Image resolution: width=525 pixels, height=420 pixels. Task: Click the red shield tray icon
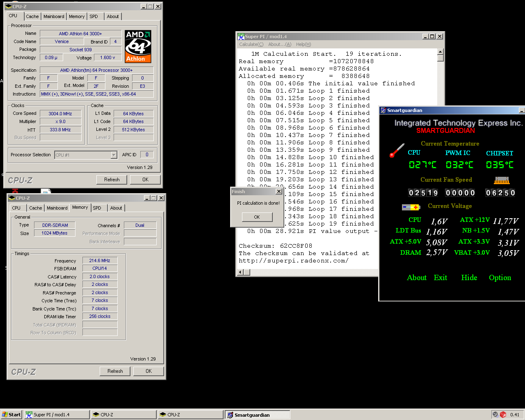coord(503,415)
